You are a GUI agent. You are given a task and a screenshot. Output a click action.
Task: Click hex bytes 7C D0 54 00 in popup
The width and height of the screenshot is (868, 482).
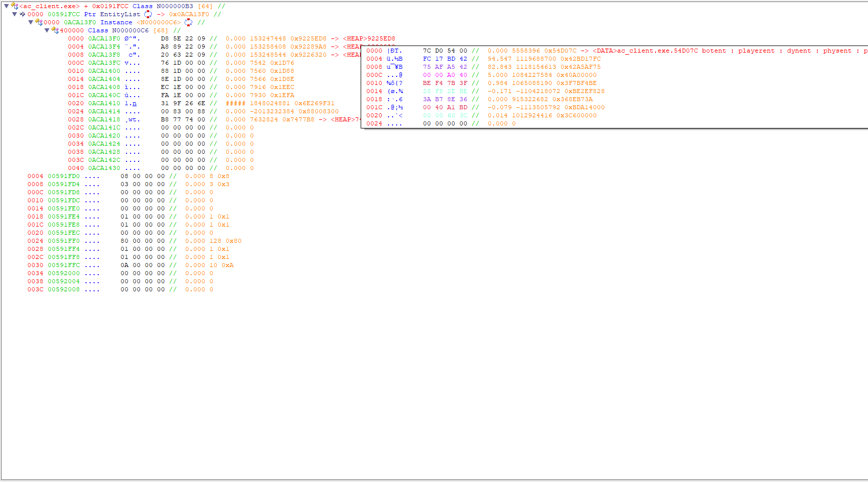[445, 51]
